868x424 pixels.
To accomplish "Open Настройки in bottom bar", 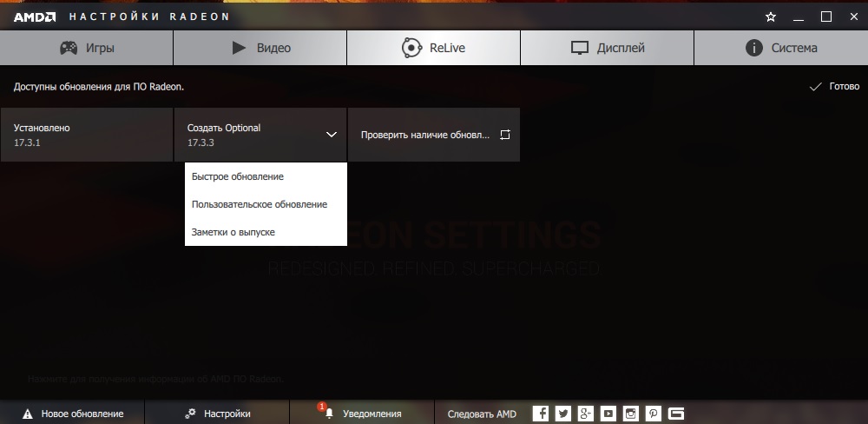I will [x=217, y=414].
